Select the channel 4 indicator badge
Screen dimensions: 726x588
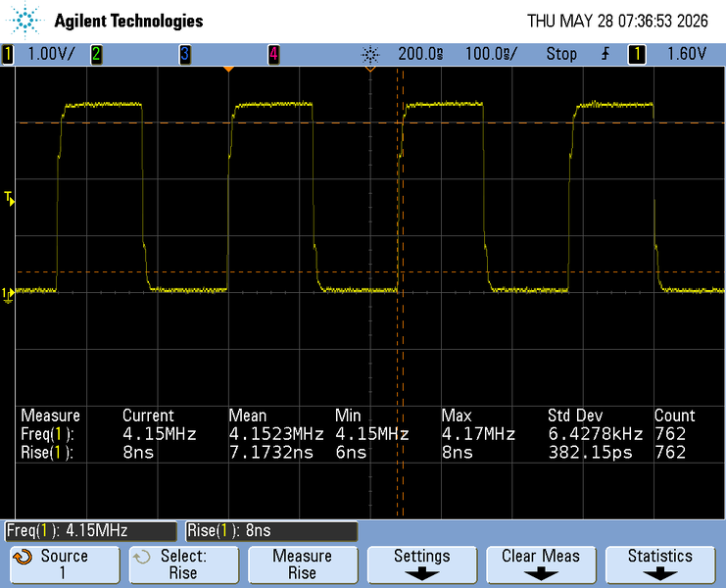(273, 54)
